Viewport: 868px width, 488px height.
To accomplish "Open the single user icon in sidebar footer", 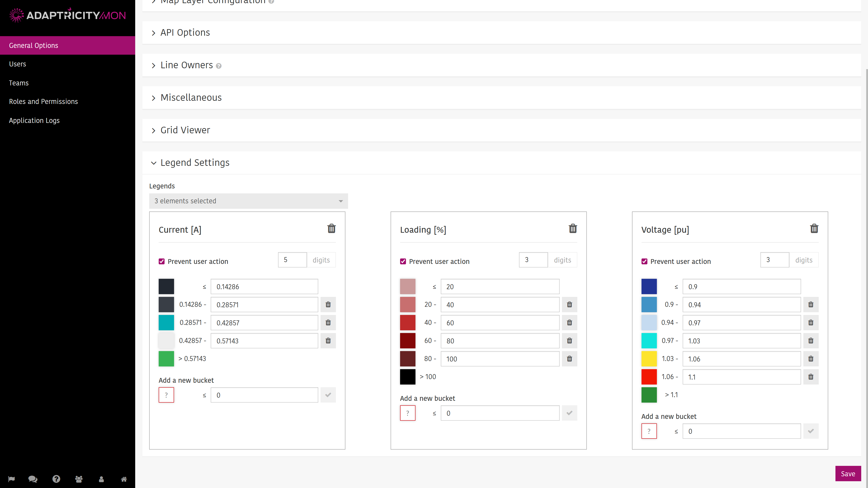I will (x=101, y=479).
